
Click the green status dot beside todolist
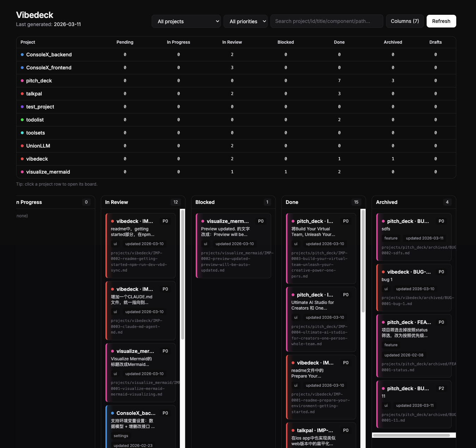coord(22,120)
